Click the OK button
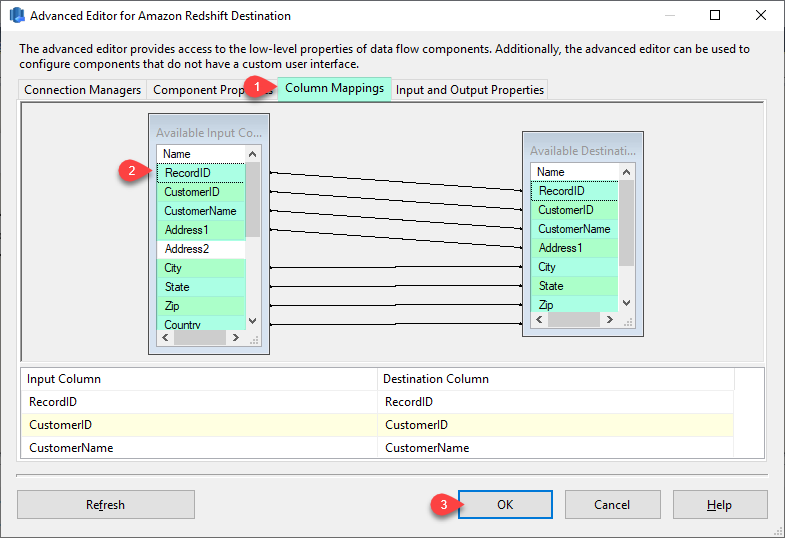Image resolution: width=785 pixels, height=538 pixels. [x=505, y=504]
